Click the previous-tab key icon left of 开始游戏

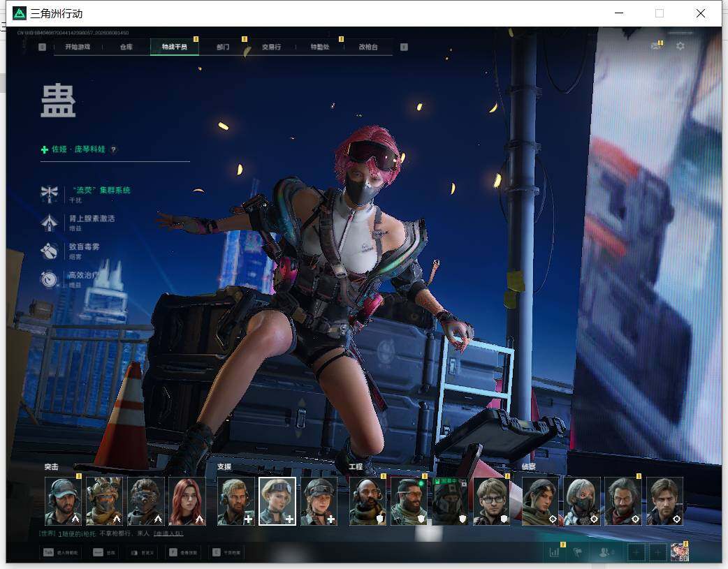(x=42, y=47)
